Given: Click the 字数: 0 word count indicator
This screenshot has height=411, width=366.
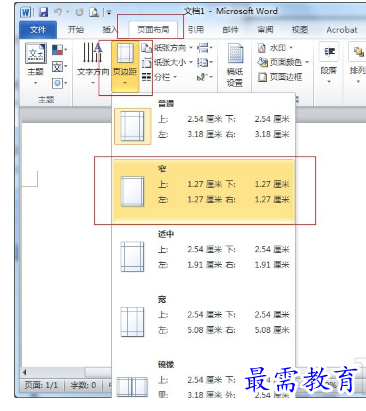Looking at the screenshot, I should [x=83, y=386].
